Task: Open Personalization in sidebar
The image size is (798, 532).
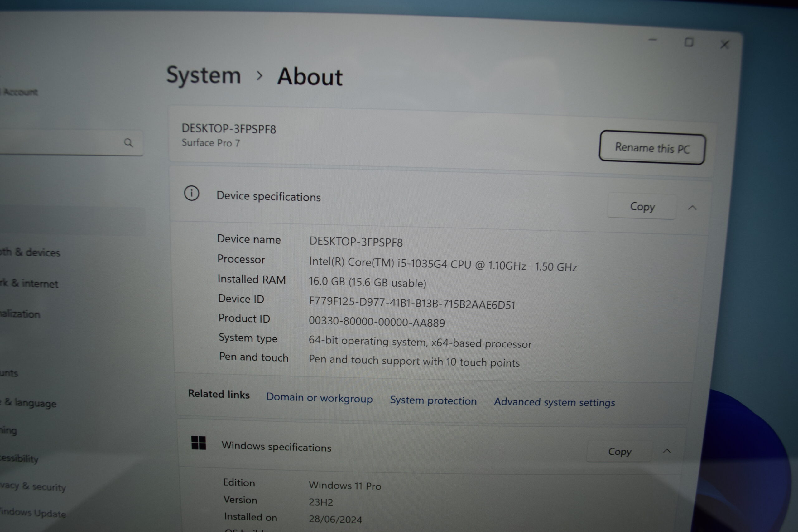Action: point(20,314)
